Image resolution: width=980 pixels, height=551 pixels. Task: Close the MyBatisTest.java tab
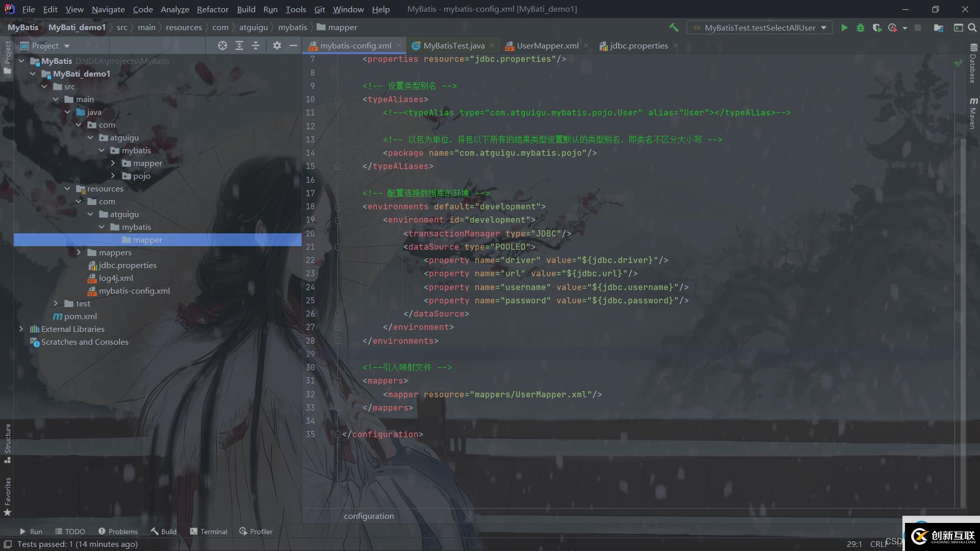(492, 45)
